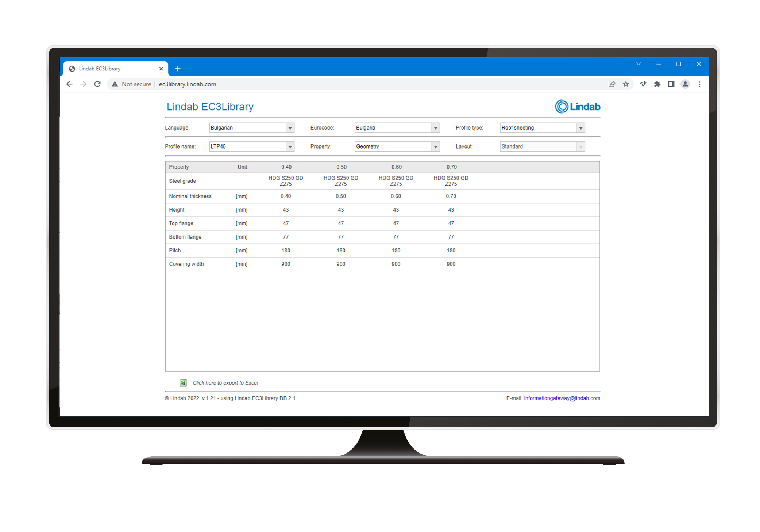Viewport: 760px width, 532px height.
Task: Open a new browser tab
Action: (x=178, y=69)
